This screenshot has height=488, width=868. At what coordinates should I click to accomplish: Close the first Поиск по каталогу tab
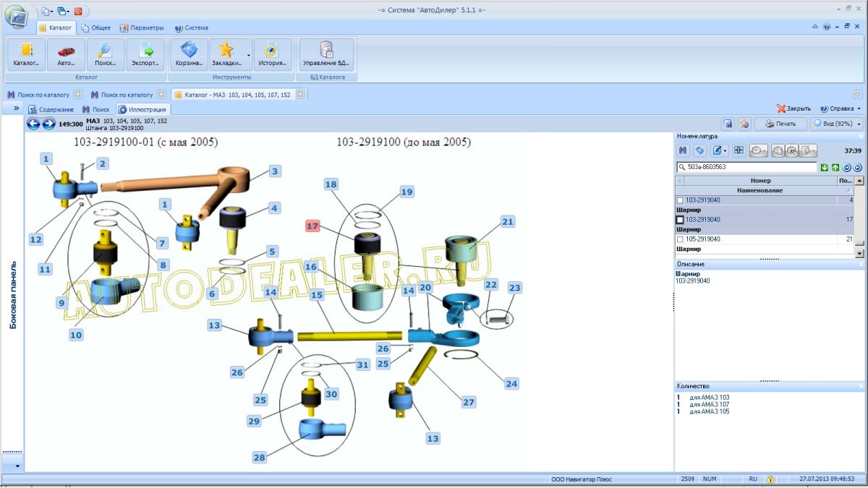click(77, 94)
